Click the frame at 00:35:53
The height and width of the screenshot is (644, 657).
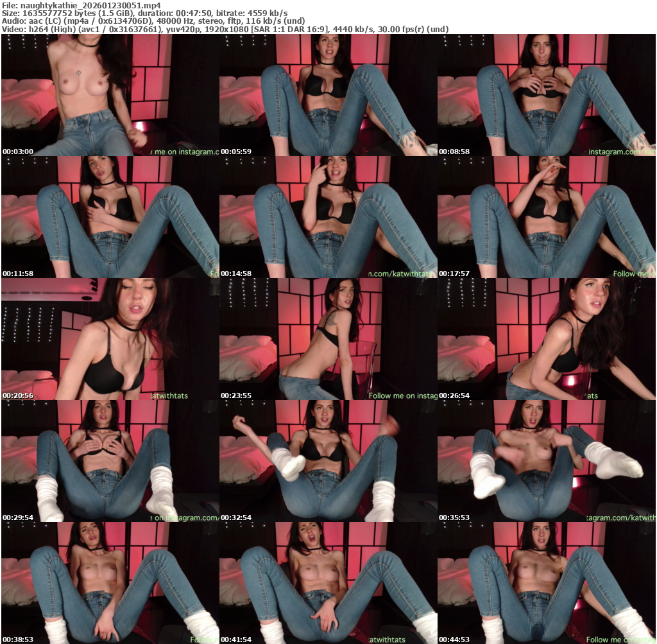[546, 461]
